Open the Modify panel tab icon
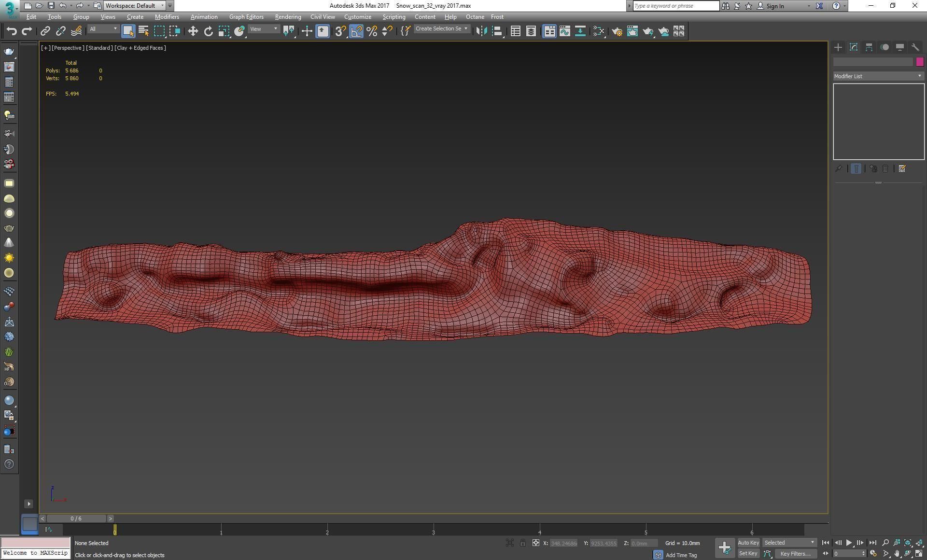This screenshot has height=560, width=927. 853,47
